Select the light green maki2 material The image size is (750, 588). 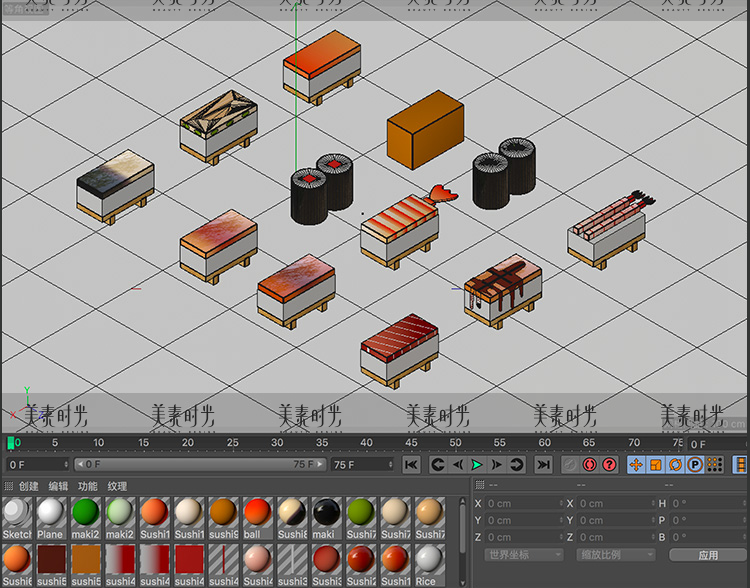tap(120, 518)
